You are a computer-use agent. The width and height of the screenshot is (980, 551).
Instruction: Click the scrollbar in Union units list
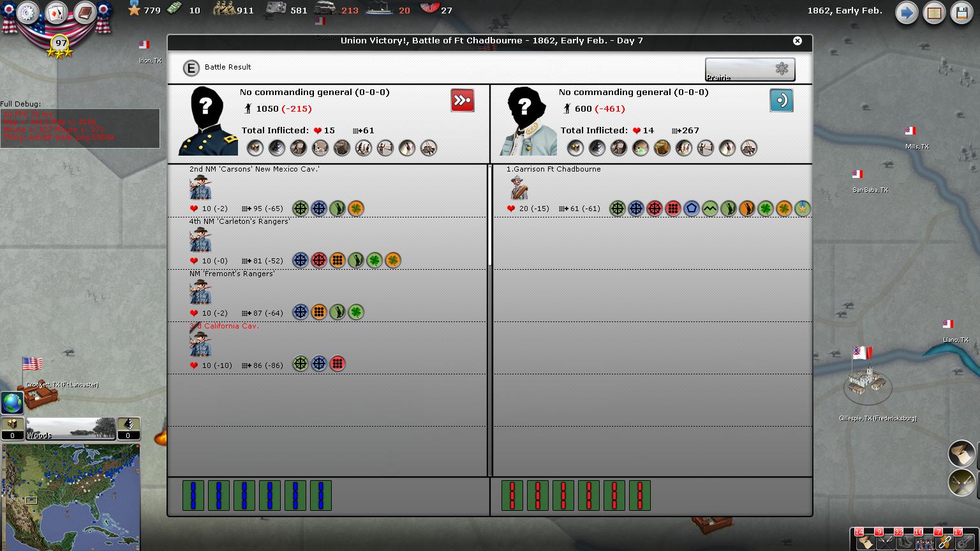(x=489, y=217)
